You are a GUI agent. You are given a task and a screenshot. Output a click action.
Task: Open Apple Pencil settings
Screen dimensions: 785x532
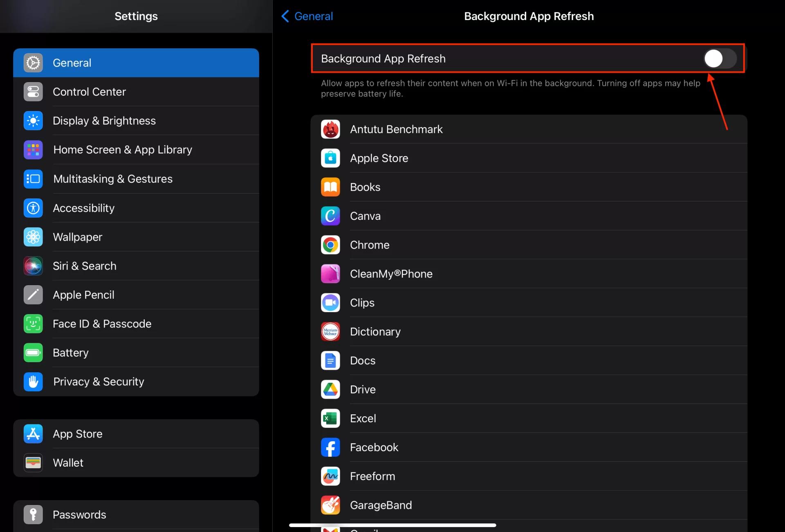point(136,295)
